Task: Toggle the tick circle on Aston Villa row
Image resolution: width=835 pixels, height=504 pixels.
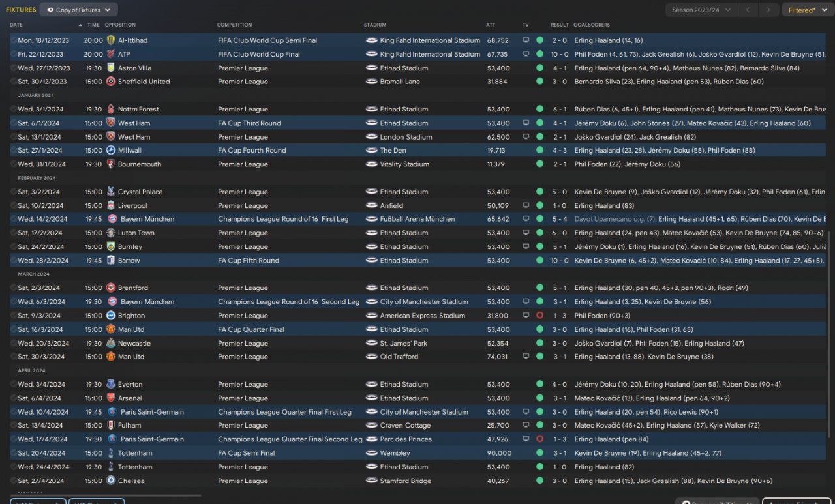Action: [13, 68]
